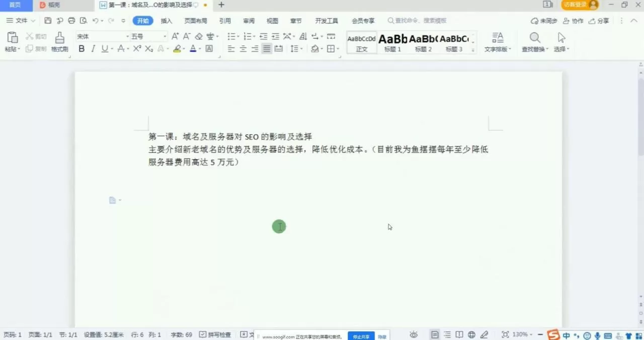Open Find and Replace
644x340 pixels.
coord(534,42)
